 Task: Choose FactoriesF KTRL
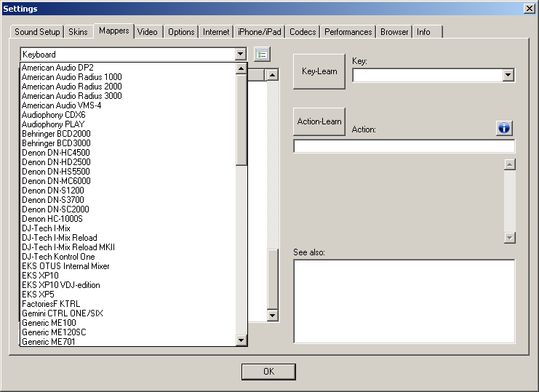(x=128, y=304)
